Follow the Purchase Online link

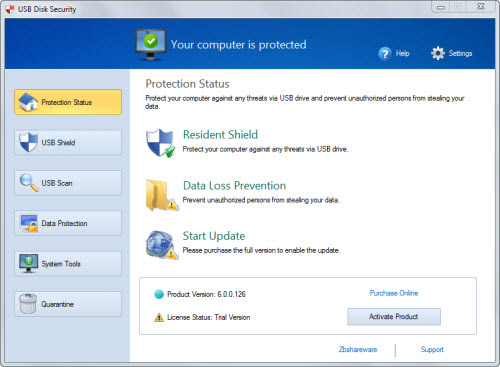tap(394, 293)
